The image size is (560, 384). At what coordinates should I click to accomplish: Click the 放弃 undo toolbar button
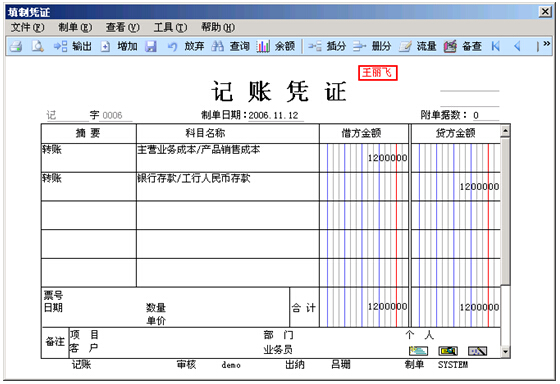pyautogui.click(x=186, y=46)
